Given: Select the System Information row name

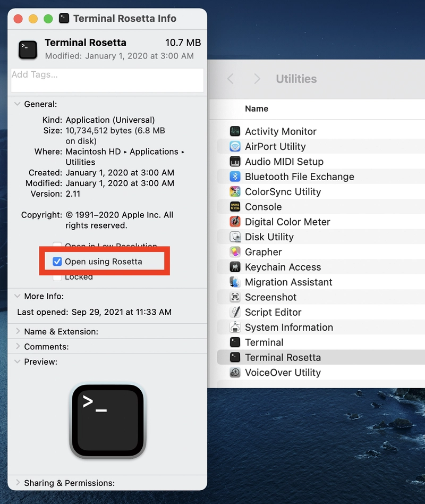Looking at the screenshot, I should point(289,327).
